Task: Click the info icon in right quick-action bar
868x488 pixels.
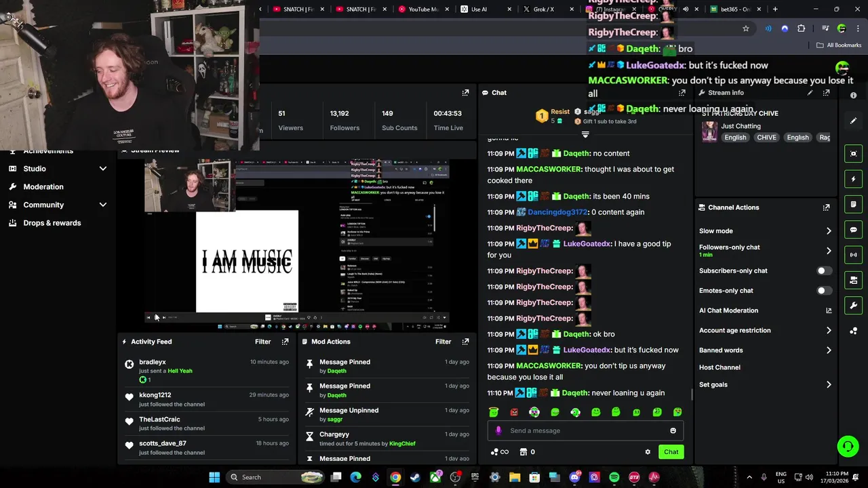Action: [x=854, y=96]
